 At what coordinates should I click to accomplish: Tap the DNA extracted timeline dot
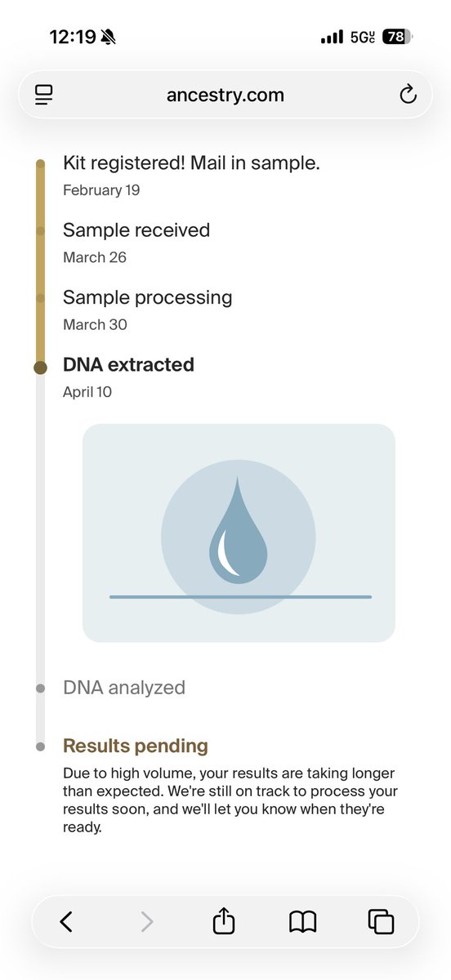[40, 367]
